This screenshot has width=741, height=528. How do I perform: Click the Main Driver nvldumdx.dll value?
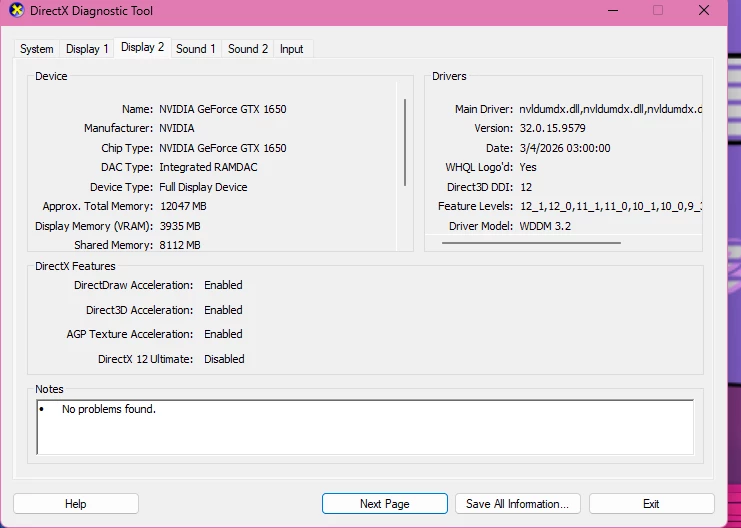611,109
